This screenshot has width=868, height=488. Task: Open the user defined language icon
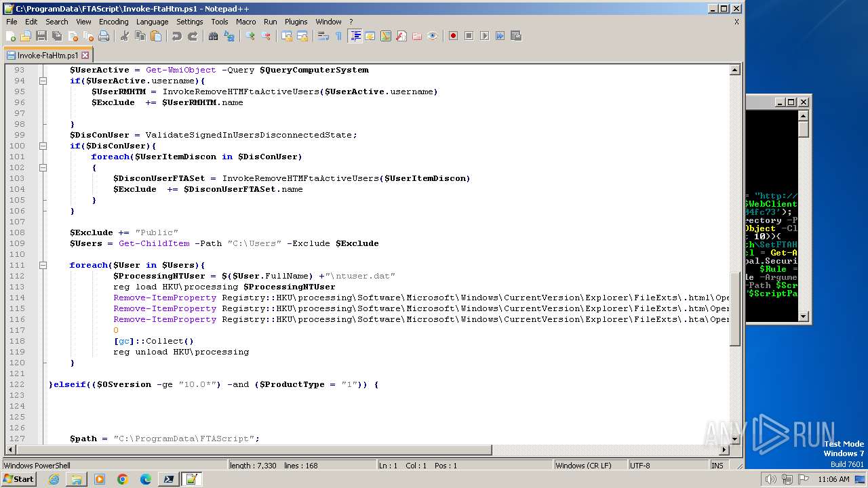[370, 36]
